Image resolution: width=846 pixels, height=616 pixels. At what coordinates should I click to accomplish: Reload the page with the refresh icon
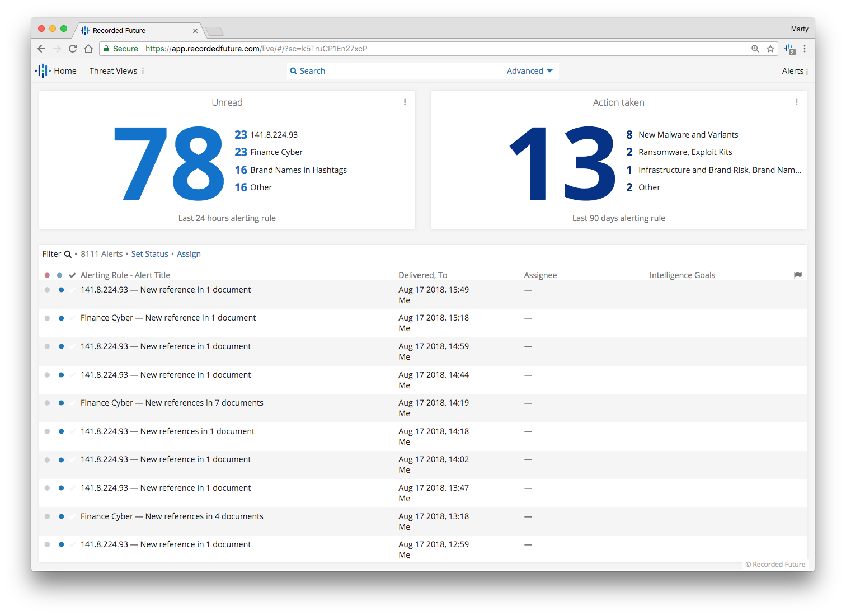tap(73, 49)
